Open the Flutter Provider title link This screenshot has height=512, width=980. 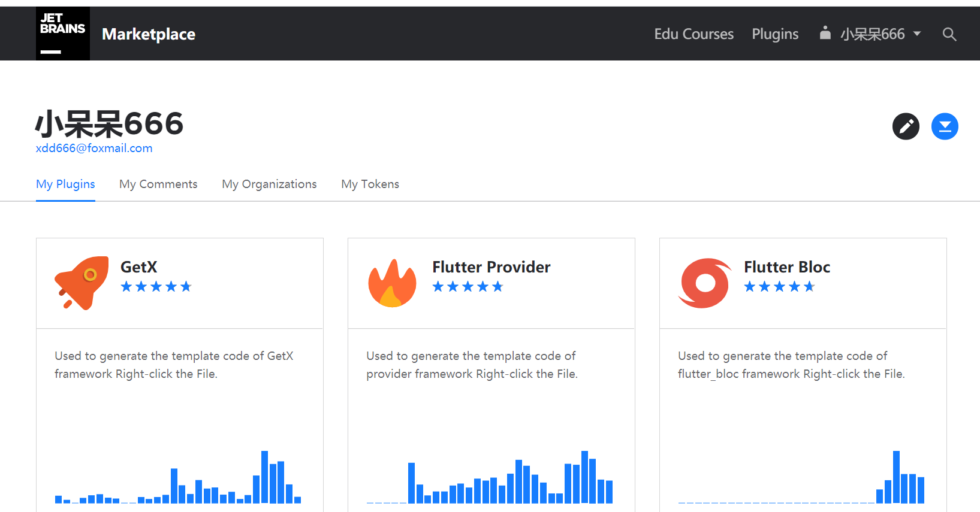pos(491,267)
